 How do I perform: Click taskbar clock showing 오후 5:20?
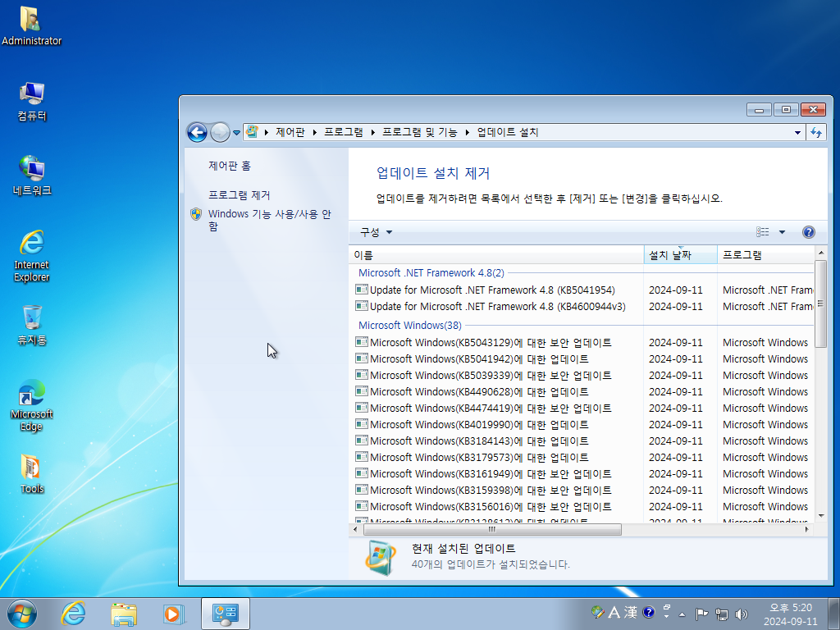[x=791, y=614]
